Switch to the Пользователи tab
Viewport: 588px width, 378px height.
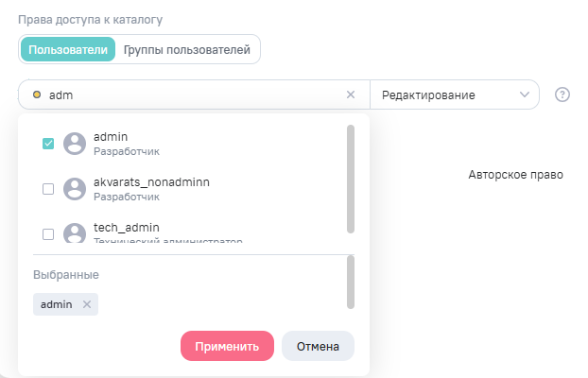67,49
